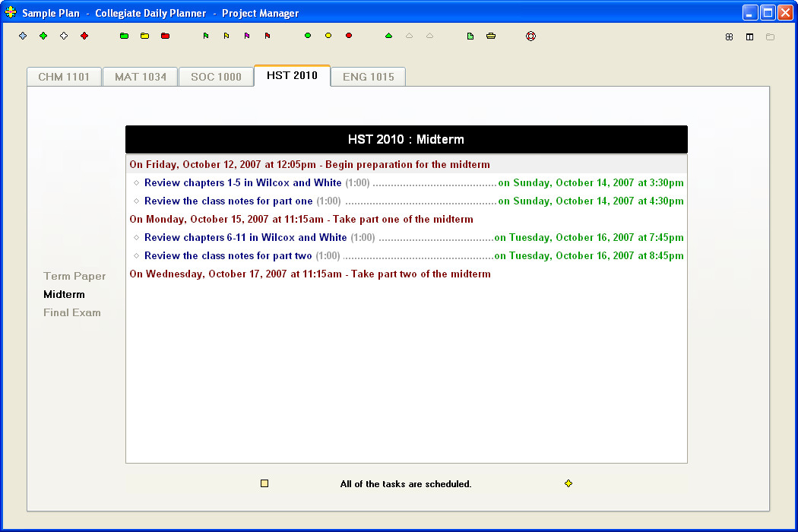Screen dimensions: 798x532
Task: Click the lifebuoy help icon
Action: click(530, 36)
